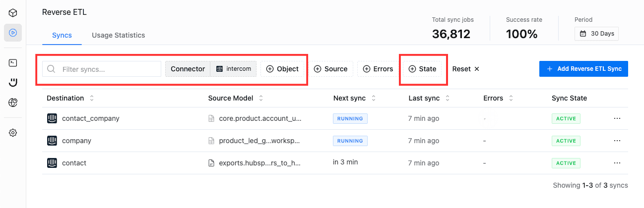Click total sync jobs value 36,812
This screenshot has height=208, width=644.
(x=451, y=34)
